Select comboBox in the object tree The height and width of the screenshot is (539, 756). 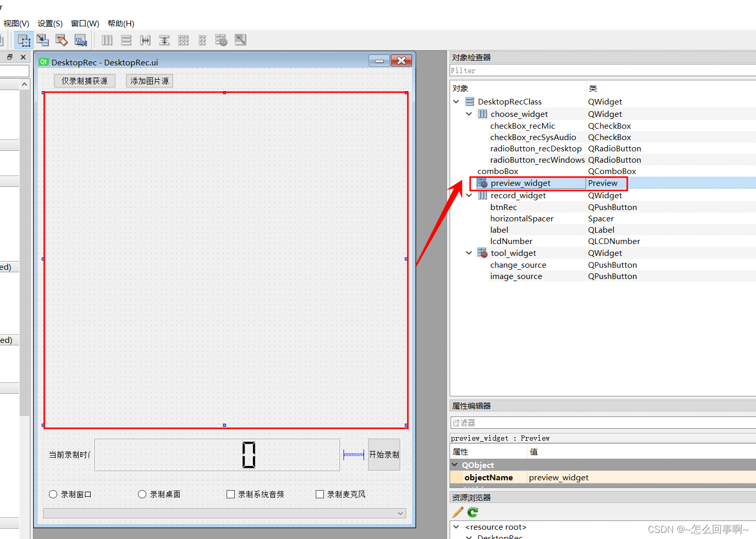tap(603, 171)
